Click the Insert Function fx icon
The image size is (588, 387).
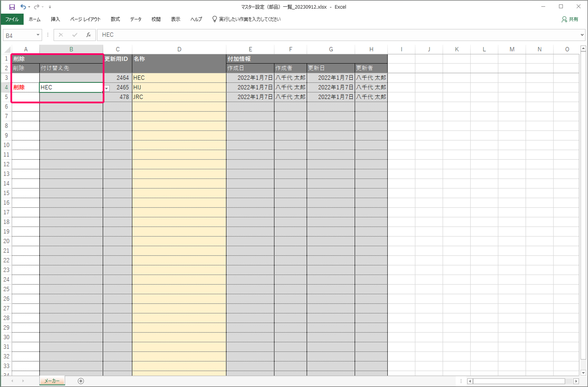tap(89, 35)
